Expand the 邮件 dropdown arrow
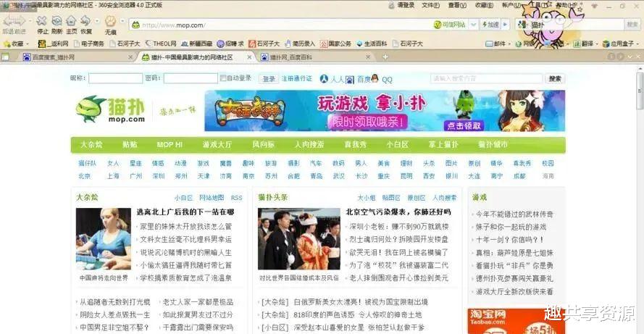 (x=509, y=43)
